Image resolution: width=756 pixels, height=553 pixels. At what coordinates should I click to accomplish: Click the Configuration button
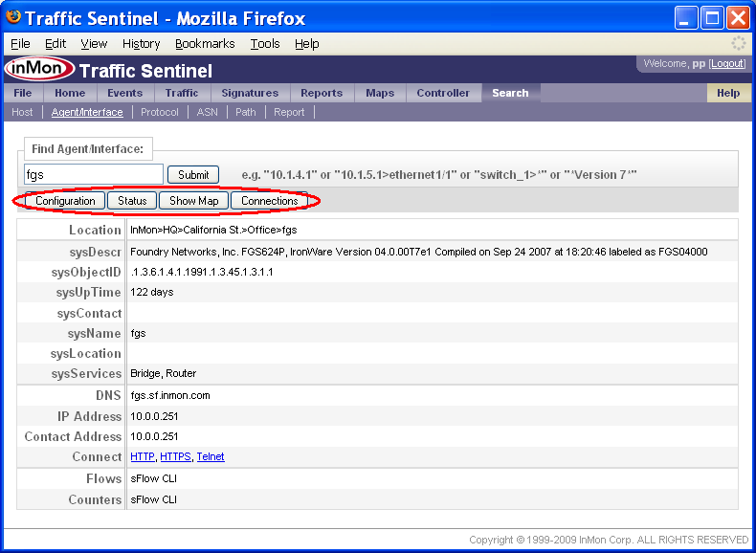[x=65, y=201]
